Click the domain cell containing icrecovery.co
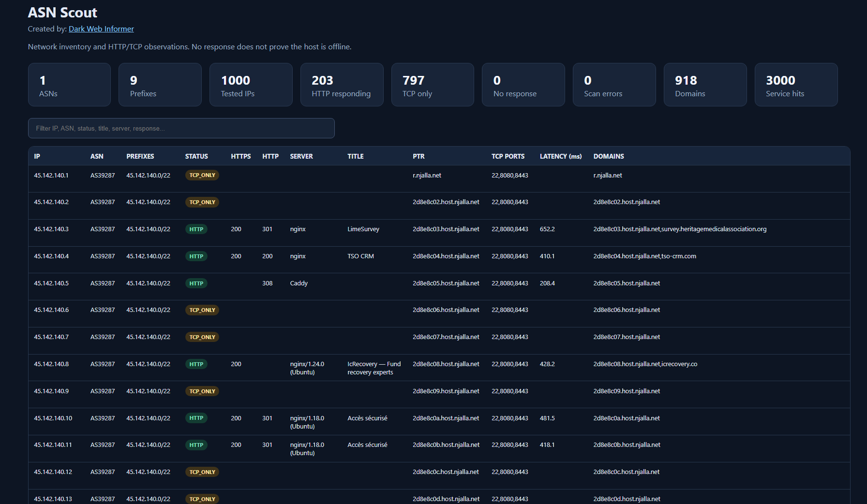 [x=645, y=364]
